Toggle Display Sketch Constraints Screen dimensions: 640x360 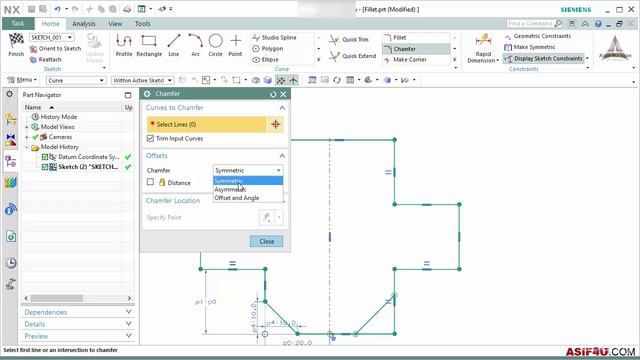[544, 58]
